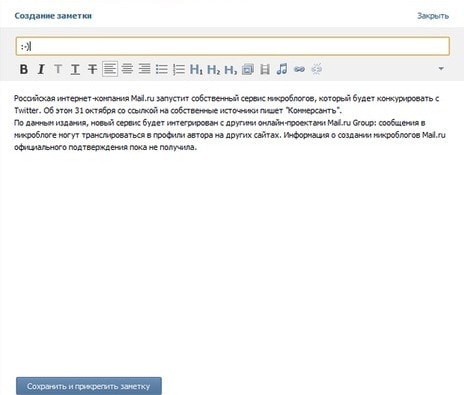Apply Heading 1 style
The image size is (464, 395).
tap(196, 69)
